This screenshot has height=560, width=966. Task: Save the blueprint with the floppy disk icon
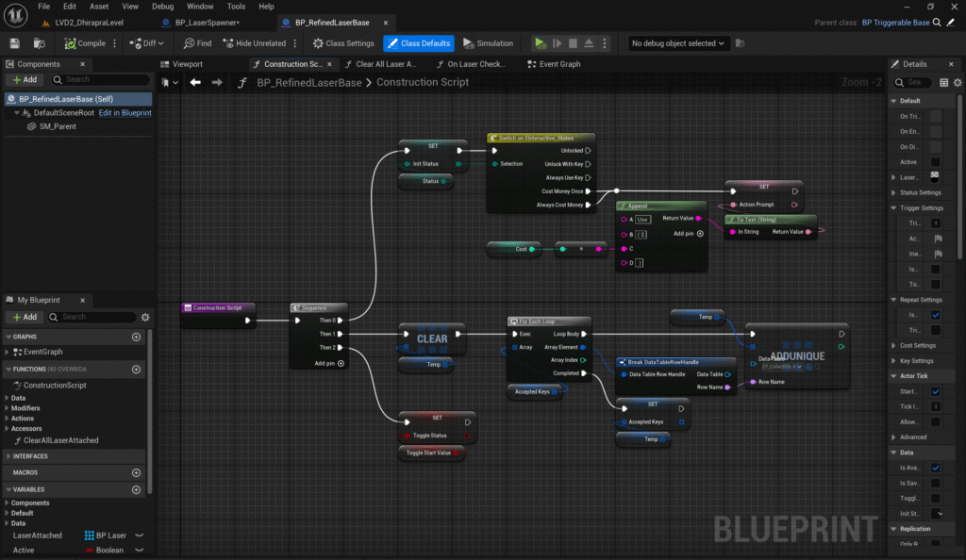14,43
